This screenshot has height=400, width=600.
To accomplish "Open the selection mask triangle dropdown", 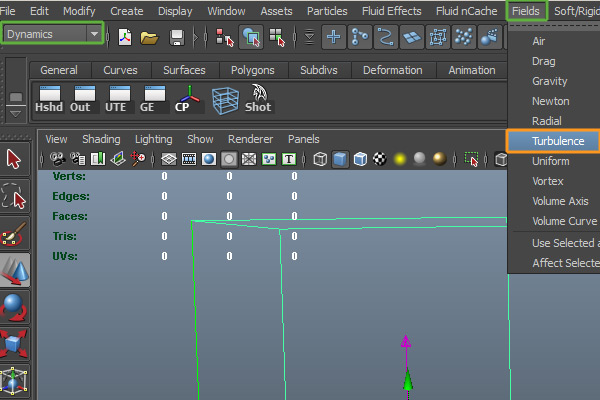I will pos(310,37).
